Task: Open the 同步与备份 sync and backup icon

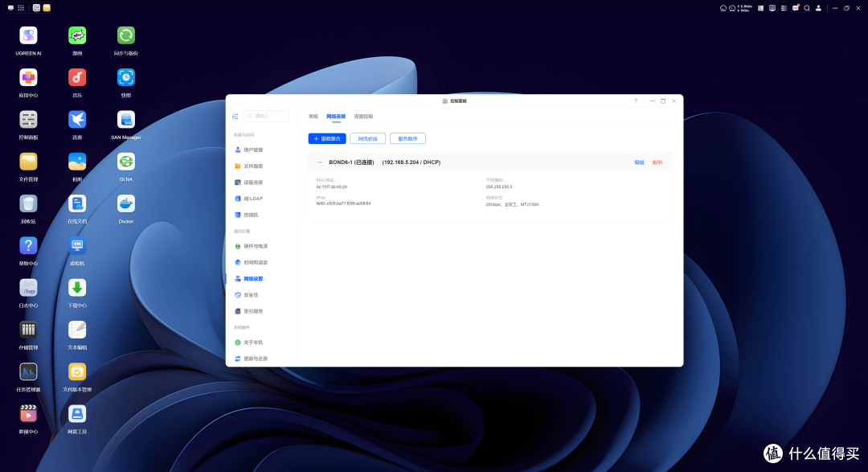Action: point(125,35)
